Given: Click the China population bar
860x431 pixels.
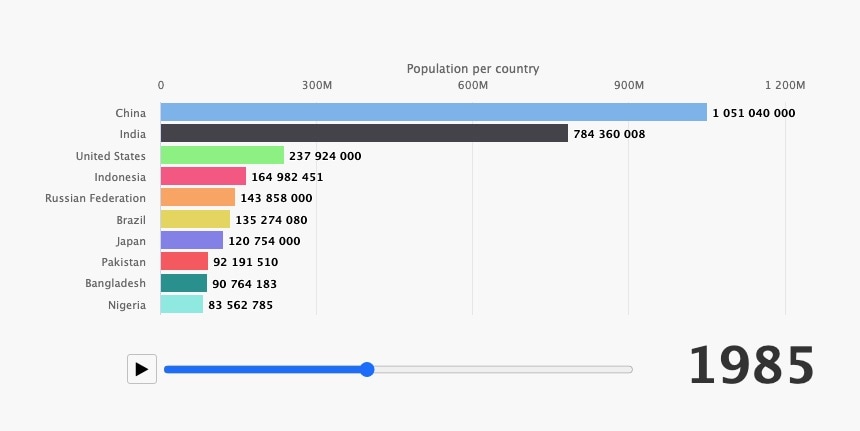Looking at the screenshot, I should 433,113.
